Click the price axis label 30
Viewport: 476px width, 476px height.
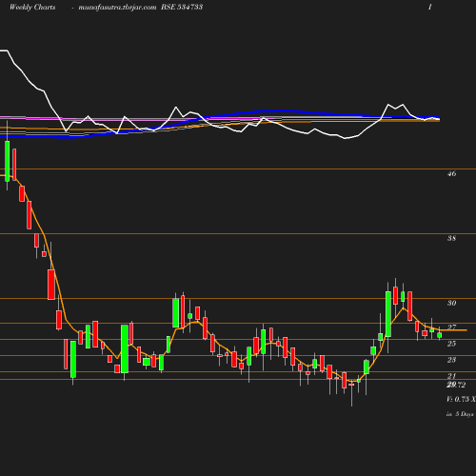point(451,303)
